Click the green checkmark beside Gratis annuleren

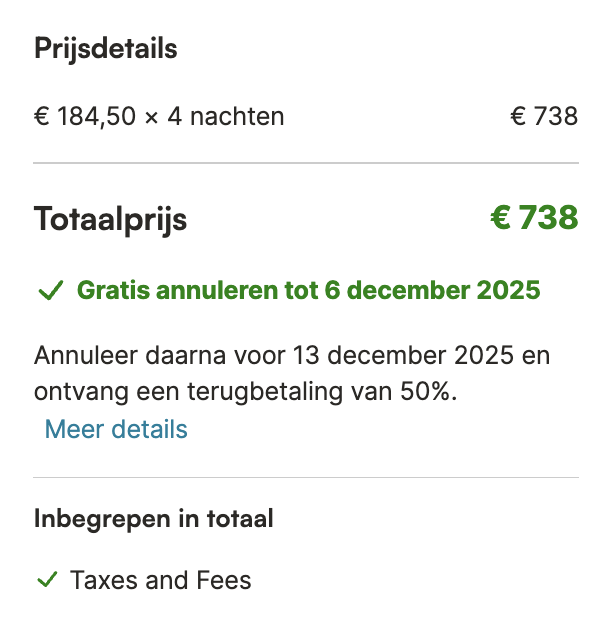[x=50, y=291]
